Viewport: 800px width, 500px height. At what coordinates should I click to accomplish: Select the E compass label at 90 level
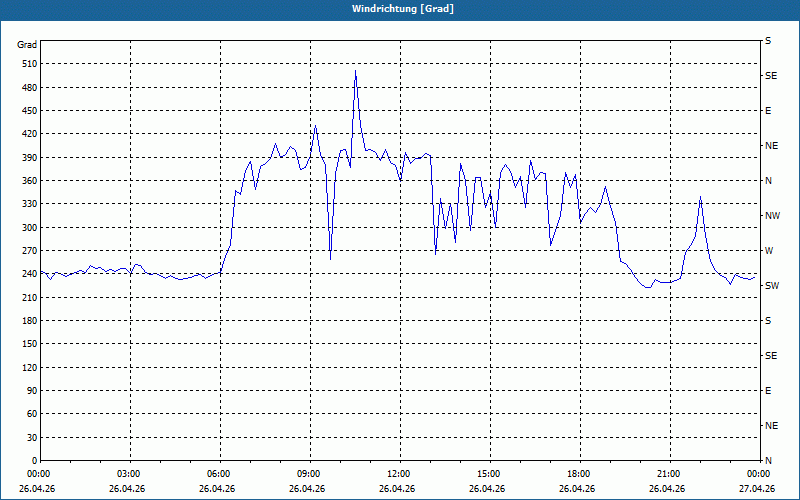768,391
